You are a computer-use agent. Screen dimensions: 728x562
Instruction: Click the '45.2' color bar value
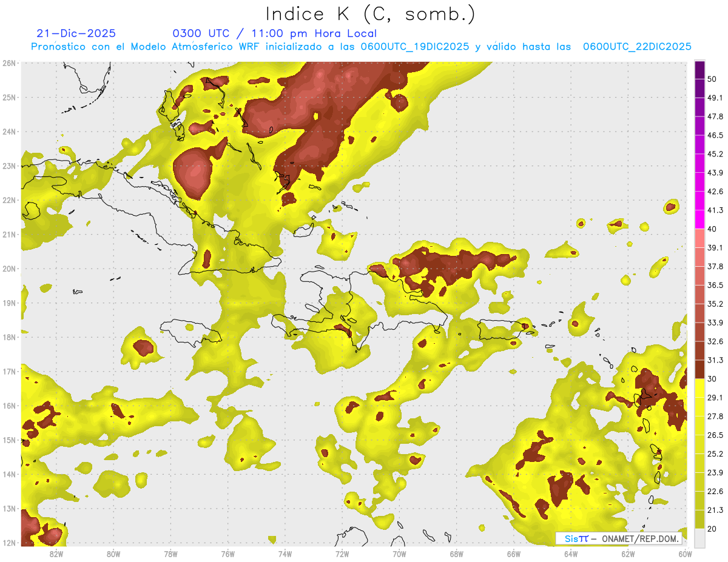tap(715, 154)
